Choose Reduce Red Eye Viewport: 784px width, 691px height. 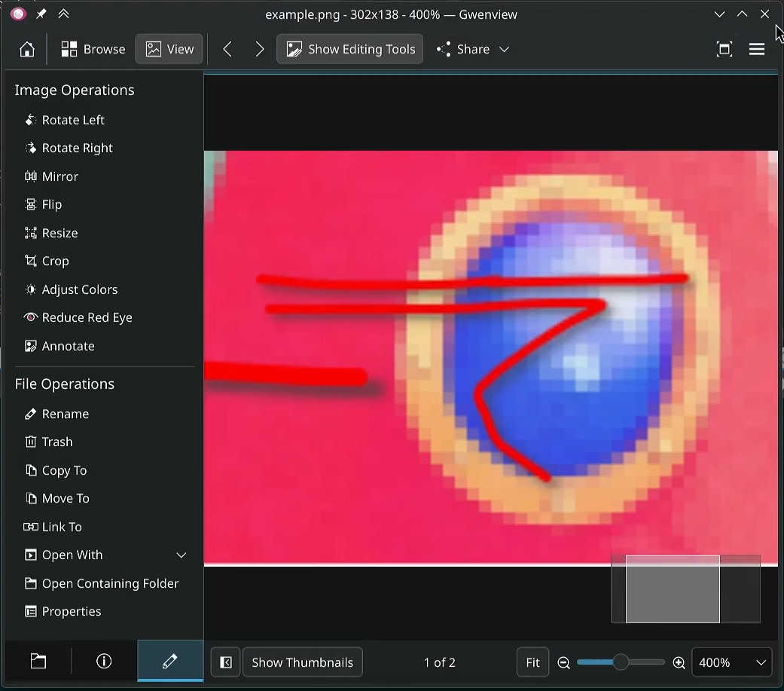(78, 318)
